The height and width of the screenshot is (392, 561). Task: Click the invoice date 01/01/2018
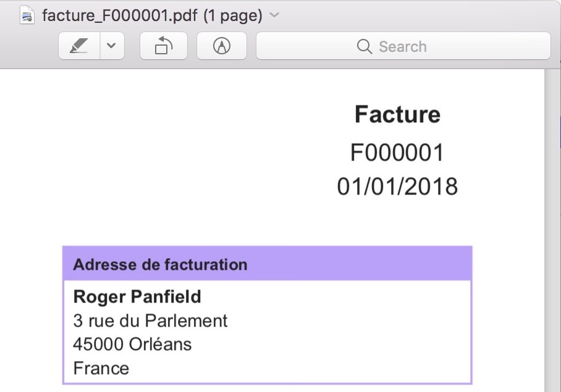397,186
